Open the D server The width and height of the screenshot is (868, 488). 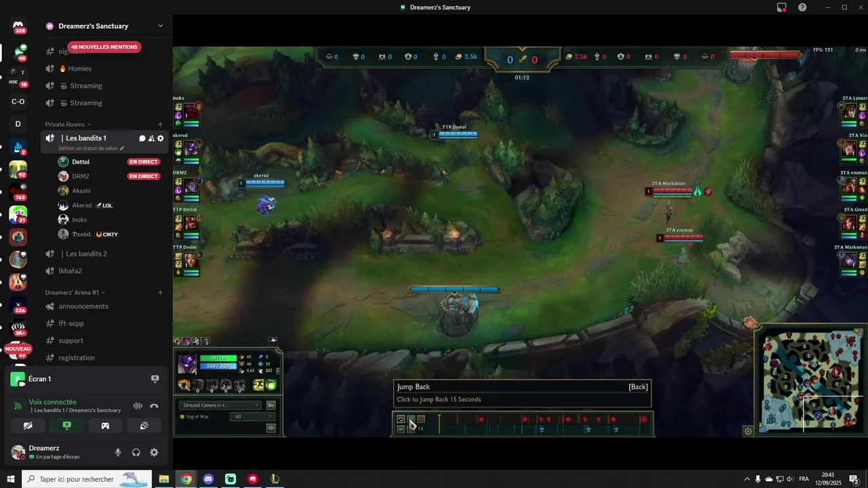tap(18, 124)
